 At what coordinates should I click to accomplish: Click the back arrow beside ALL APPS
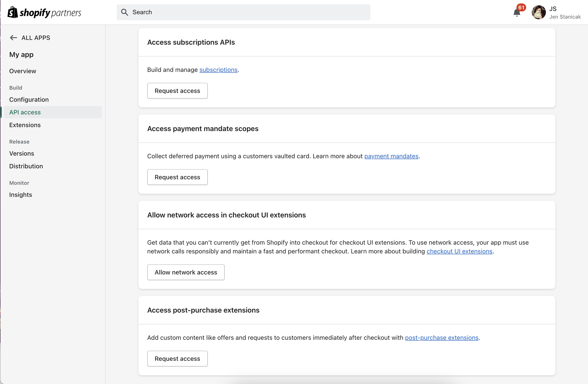pyautogui.click(x=13, y=38)
